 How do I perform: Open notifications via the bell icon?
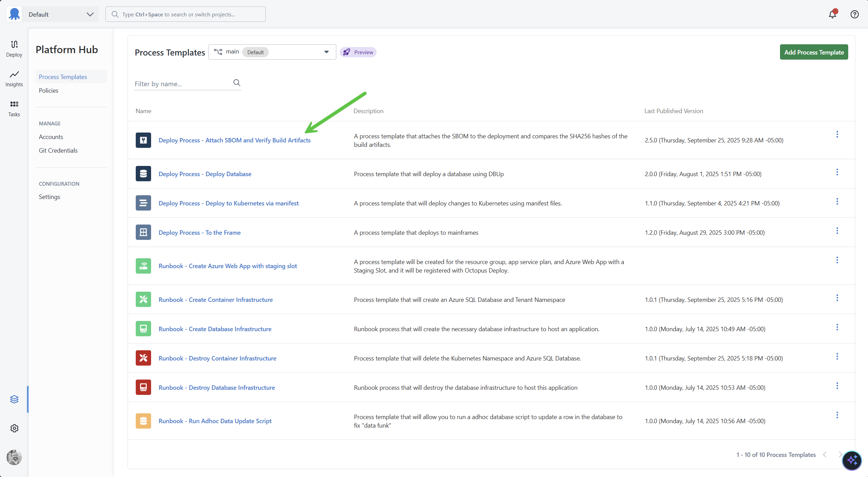(x=832, y=14)
